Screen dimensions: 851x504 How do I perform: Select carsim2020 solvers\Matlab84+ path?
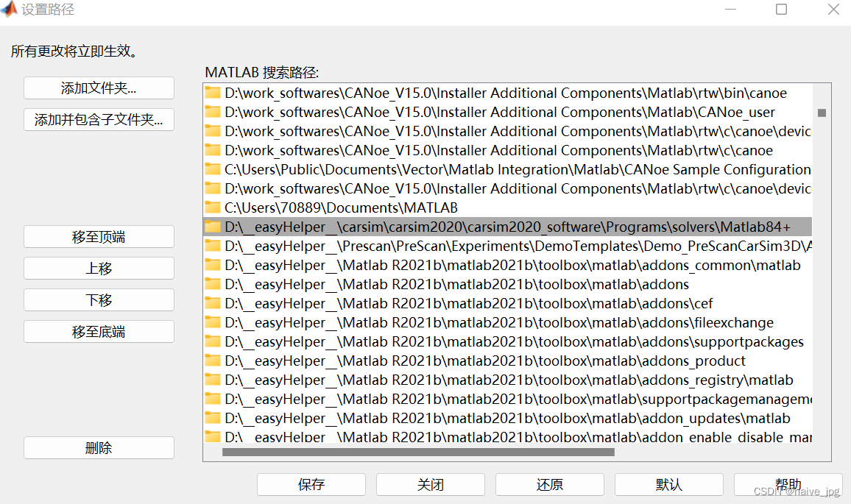pos(507,227)
